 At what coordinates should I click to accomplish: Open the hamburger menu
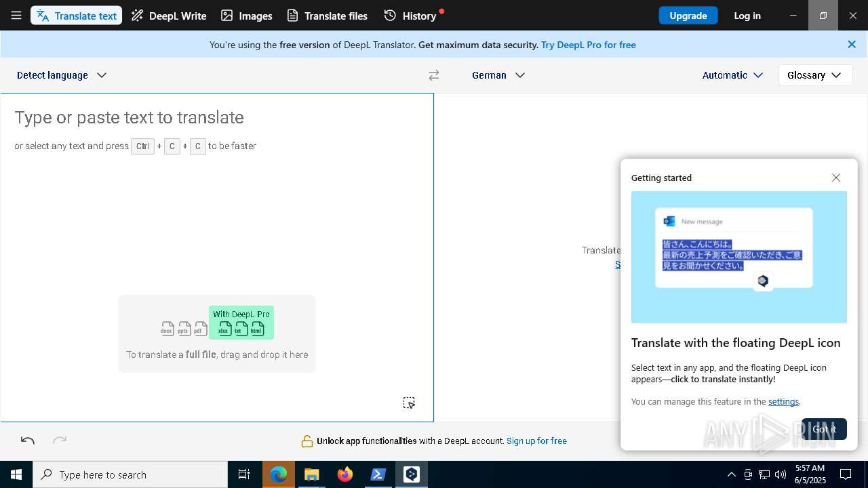pyautogui.click(x=16, y=16)
